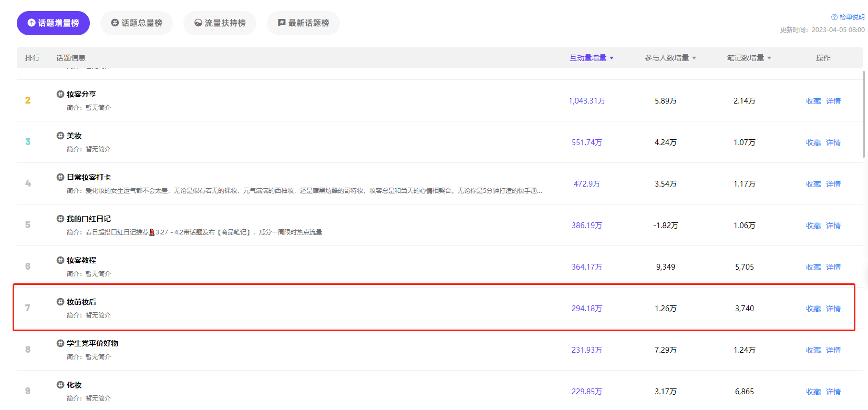Screen dimensions: 868x410
Task: Click hashtag icon of 我的口红日记
Action: coord(60,219)
